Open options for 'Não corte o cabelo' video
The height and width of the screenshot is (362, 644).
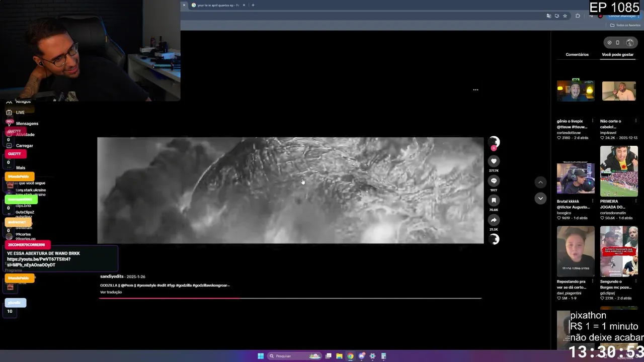(x=636, y=121)
